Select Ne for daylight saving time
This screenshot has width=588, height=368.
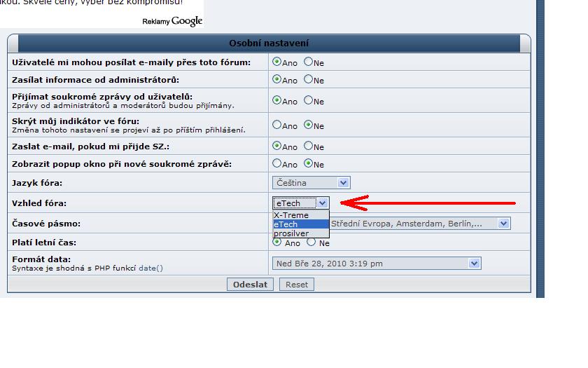point(311,243)
